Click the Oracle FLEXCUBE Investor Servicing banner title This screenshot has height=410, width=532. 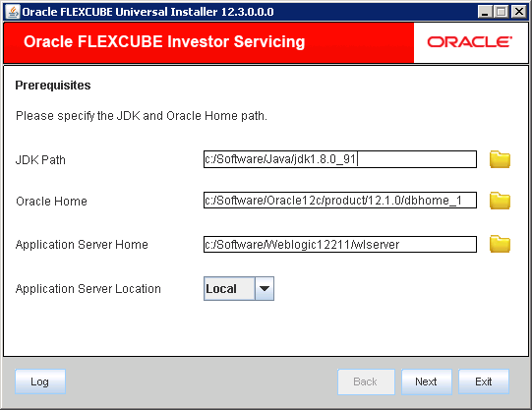click(x=164, y=42)
